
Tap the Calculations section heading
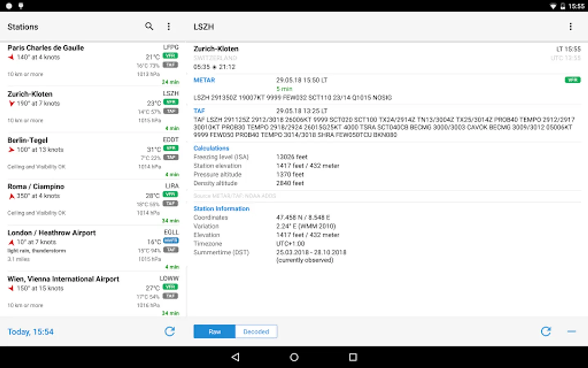pos(211,148)
